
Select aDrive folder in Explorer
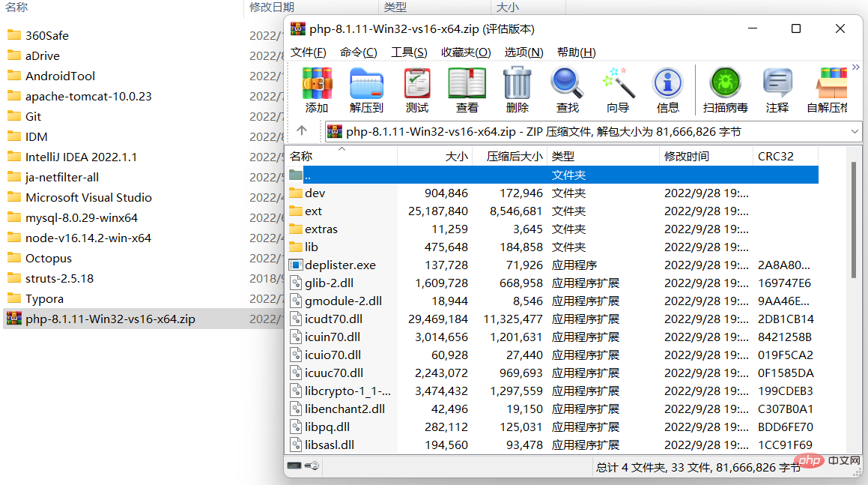pos(43,56)
